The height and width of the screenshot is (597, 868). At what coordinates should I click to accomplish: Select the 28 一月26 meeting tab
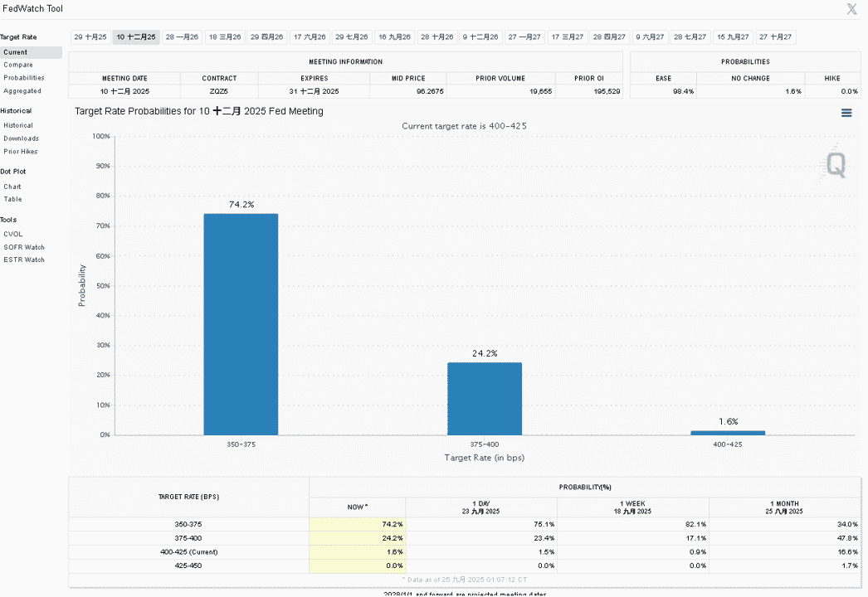[x=182, y=37]
